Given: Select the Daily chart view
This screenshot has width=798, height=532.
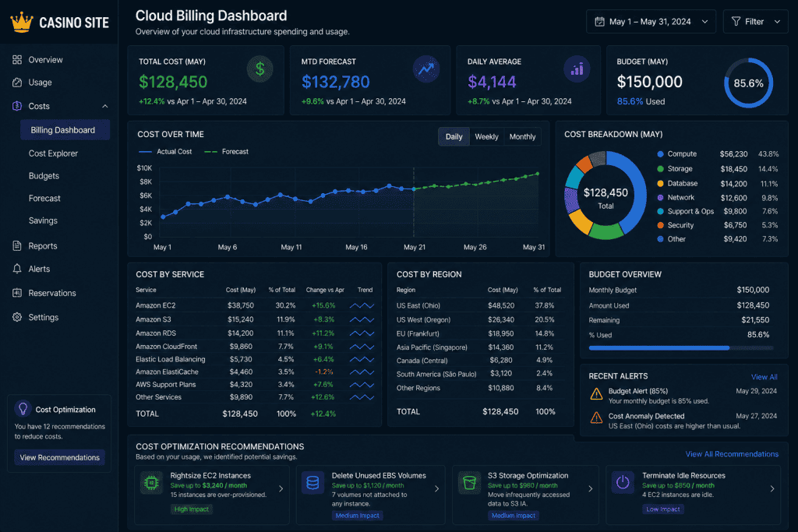Looking at the screenshot, I should (454, 136).
